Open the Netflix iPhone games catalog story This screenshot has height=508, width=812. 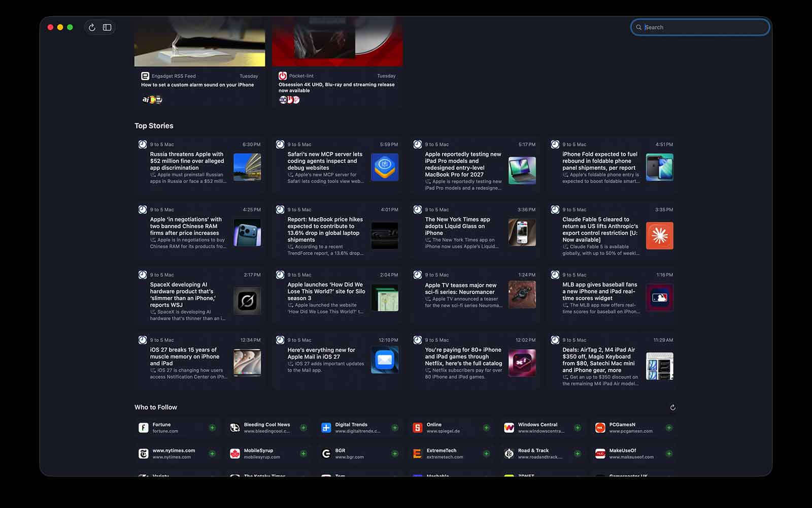click(475, 361)
